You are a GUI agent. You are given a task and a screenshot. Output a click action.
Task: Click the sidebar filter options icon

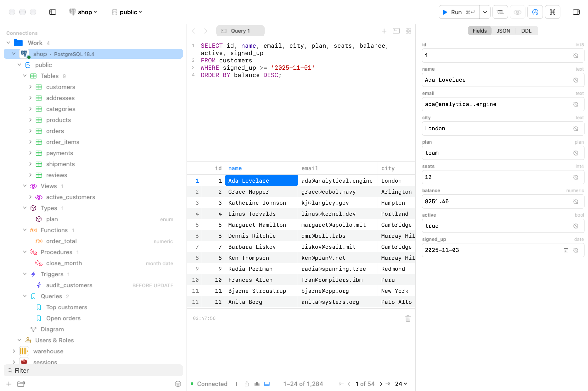[178, 384]
